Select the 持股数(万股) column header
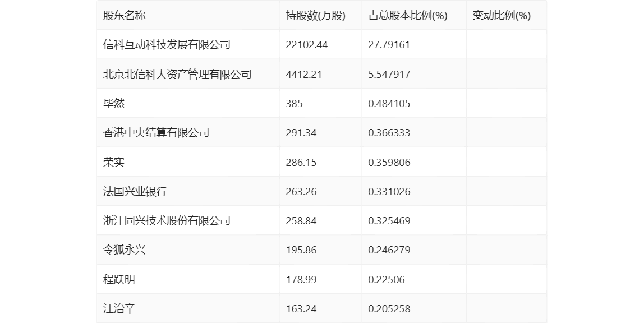This screenshot has width=644, height=323. (x=316, y=16)
